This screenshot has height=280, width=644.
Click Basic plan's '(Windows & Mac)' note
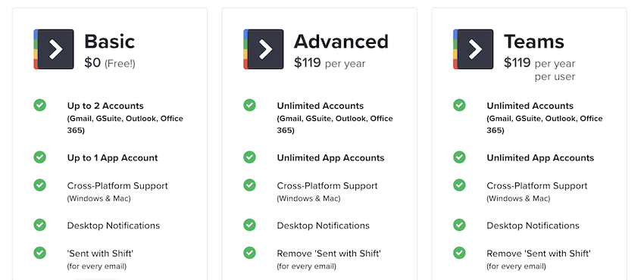99,198
